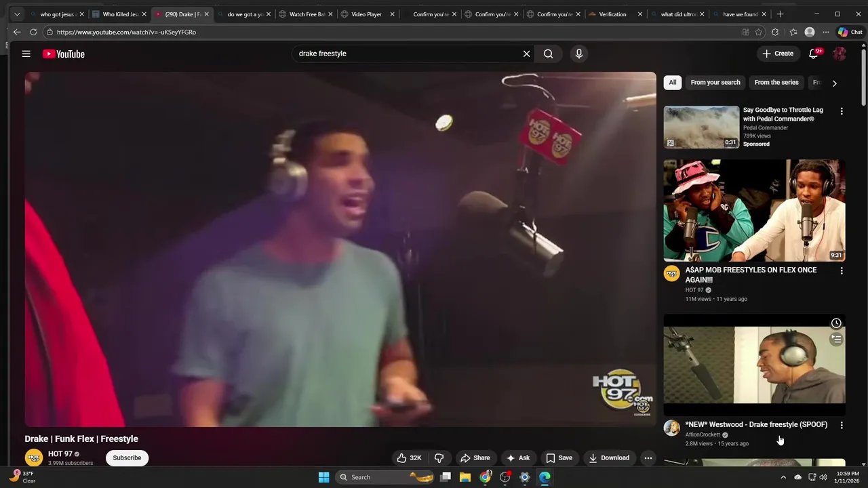This screenshot has width=868, height=488.
Task: Open the browser tab list dropdown
Action: pyautogui.click(x=17, y=14)
